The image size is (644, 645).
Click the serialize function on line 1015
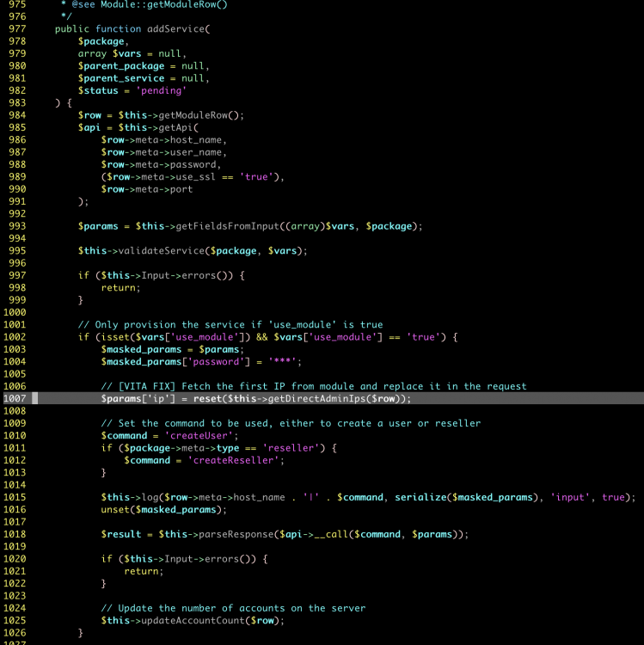420,497
